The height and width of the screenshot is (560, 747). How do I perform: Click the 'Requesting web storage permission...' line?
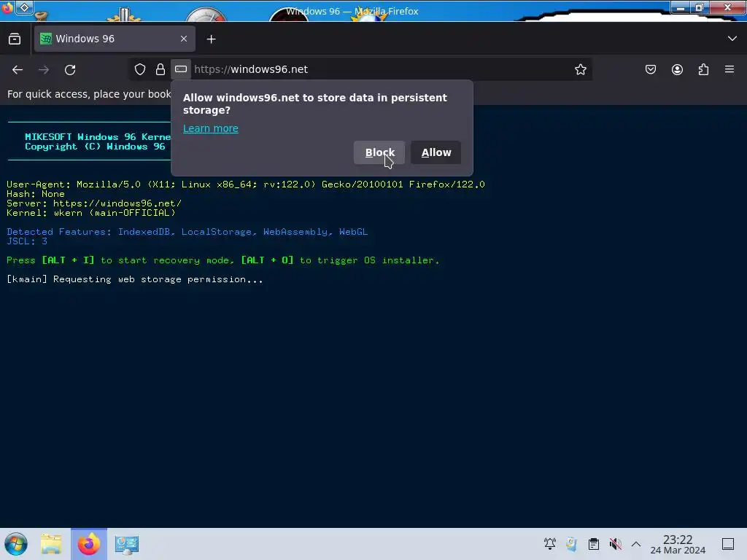(135, 279)
